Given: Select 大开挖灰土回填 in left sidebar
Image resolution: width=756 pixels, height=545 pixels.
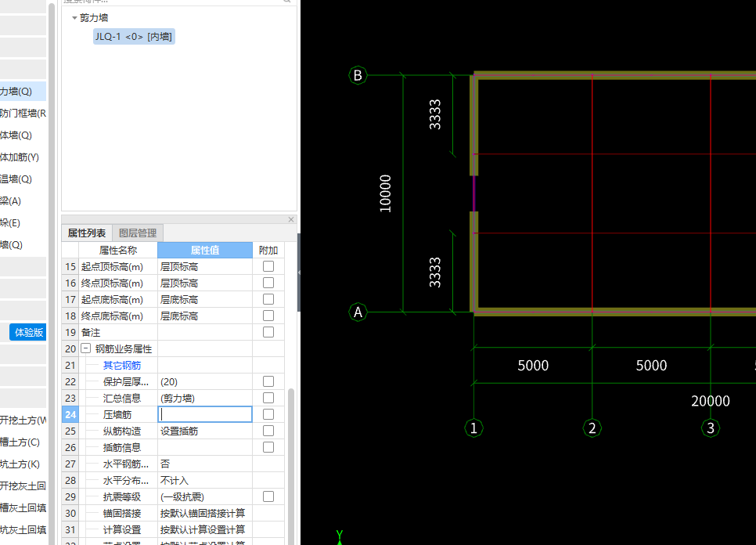Looking at the screenshot, I should pos(23,486).
